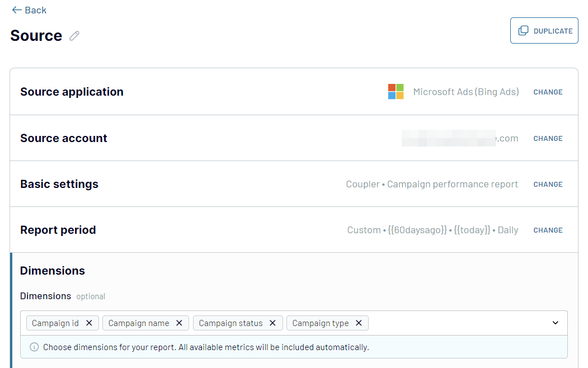Duplicate this source
This screenshot has height=368, width=588.
[544, 31]
